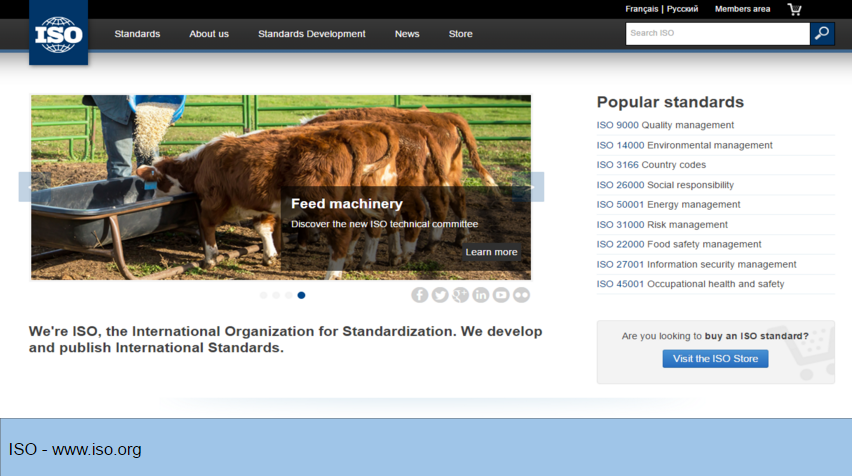
Task: Open ISO 22000 Food safety management
Action: (679, 244)
